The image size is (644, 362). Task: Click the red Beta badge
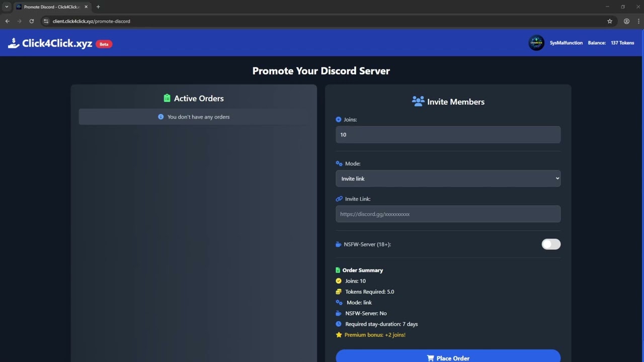pos(104,44)
